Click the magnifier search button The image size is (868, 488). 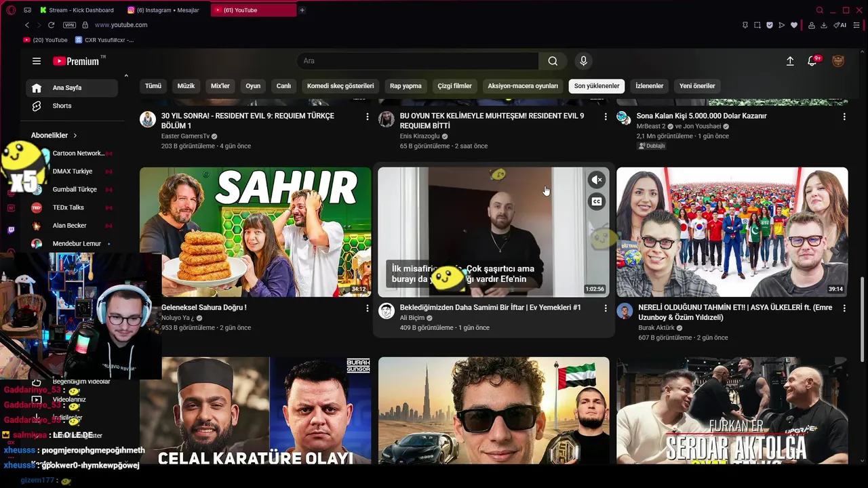553,61
